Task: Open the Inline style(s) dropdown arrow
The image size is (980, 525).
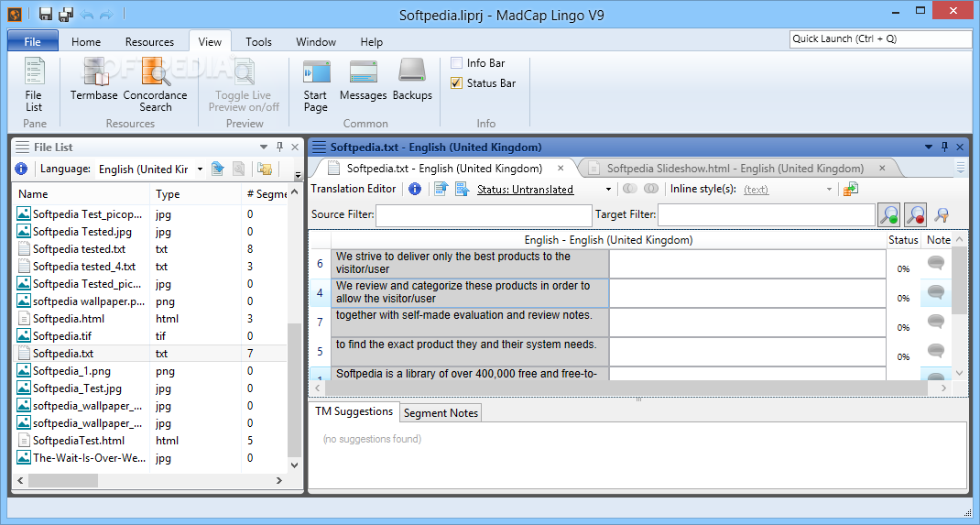Action: pyautogui.click(x=830, y=189)
